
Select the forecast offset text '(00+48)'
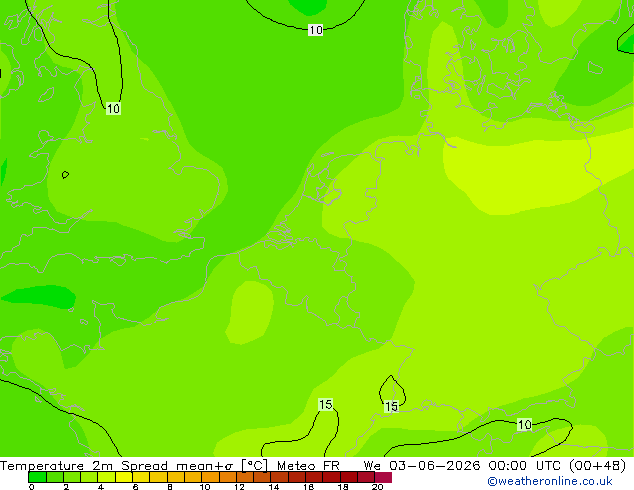tap(598, 466)
